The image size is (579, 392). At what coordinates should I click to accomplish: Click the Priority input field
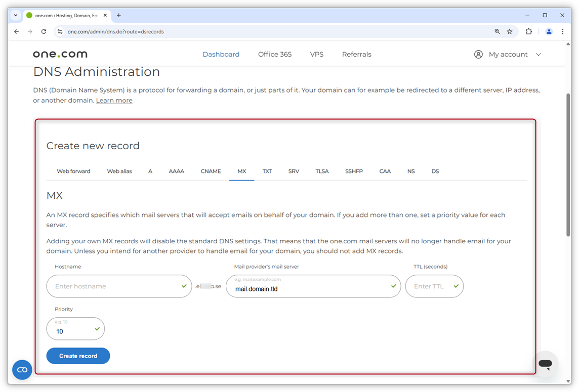pos(71,331)
